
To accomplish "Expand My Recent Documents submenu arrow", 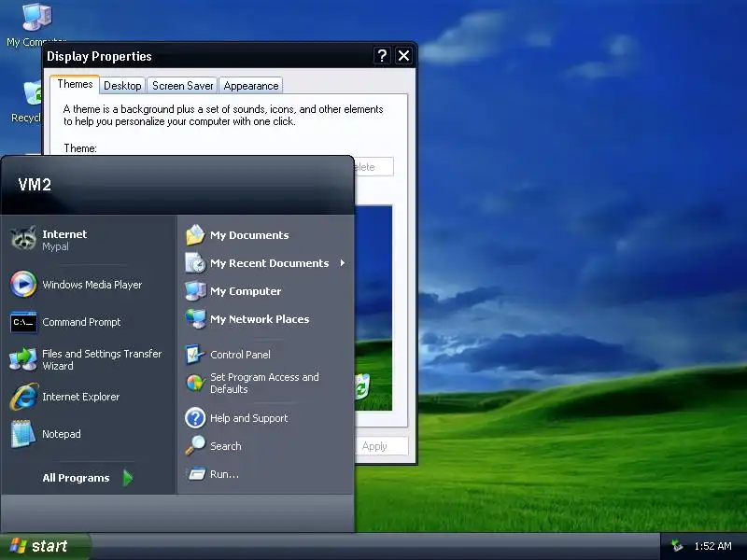I will 343,263.
